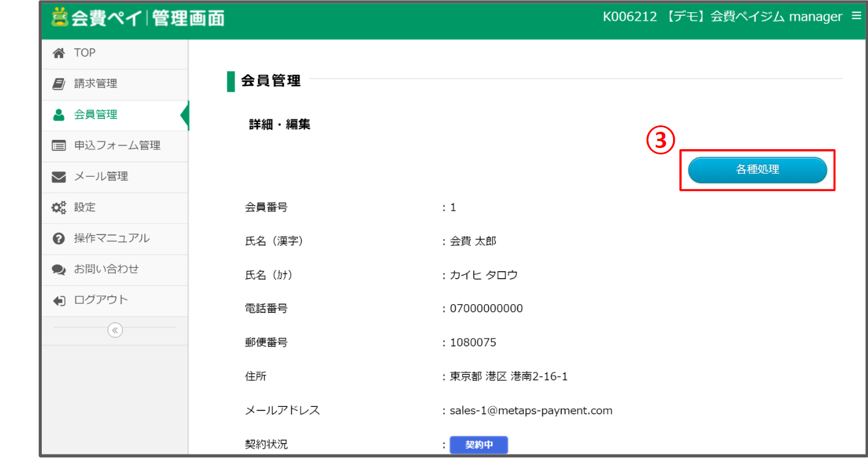Click the exit arrow icon for ログアウト
This screenshot has height=458, width=868.
tap(59, 300)
